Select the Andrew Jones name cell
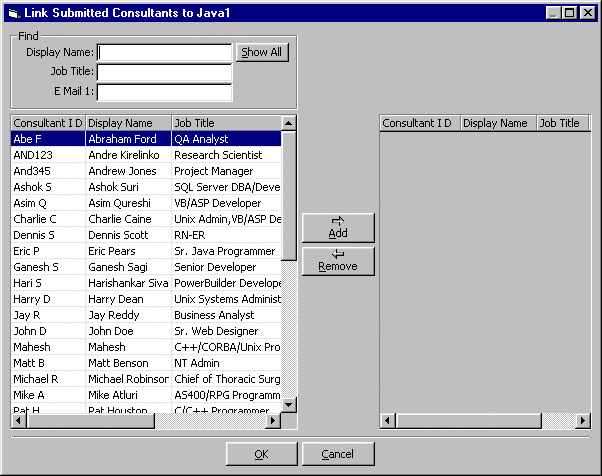This screenshot has width=602, height=476. pyautogui.click(x=128, y=171)
